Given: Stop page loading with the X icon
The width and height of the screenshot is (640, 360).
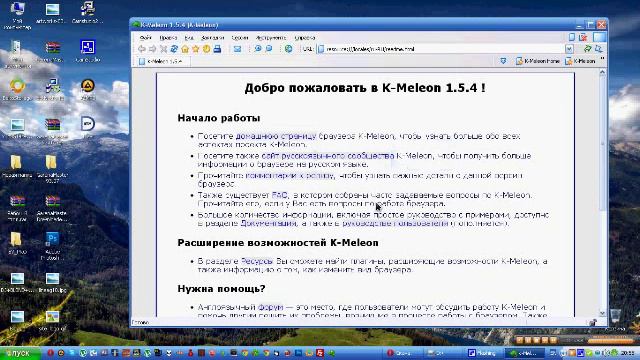Looking at the screenshot, I should [163, 49].
